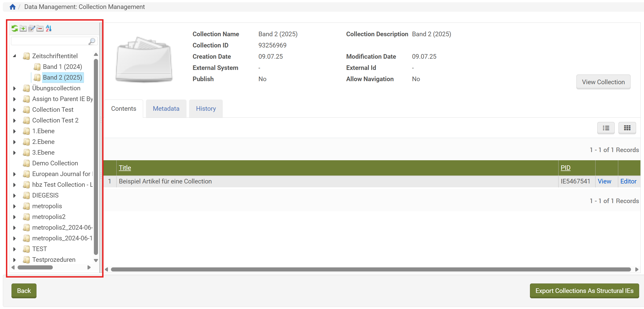Switch to grid thumbnail view icon
Image resolution: width=644 pixels, height=309 pixels.
pyautogui.click(x=627, y=128)
